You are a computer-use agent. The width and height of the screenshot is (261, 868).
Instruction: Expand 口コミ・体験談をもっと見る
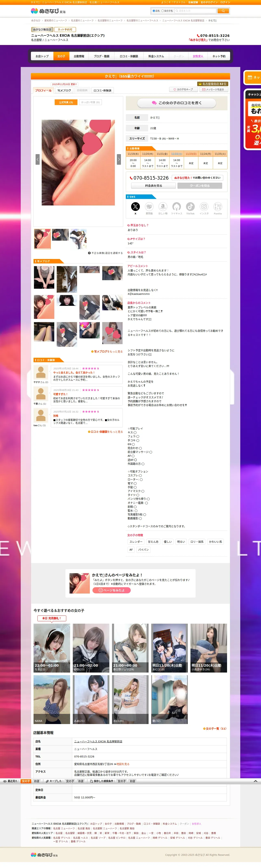(x=105, y=432)
